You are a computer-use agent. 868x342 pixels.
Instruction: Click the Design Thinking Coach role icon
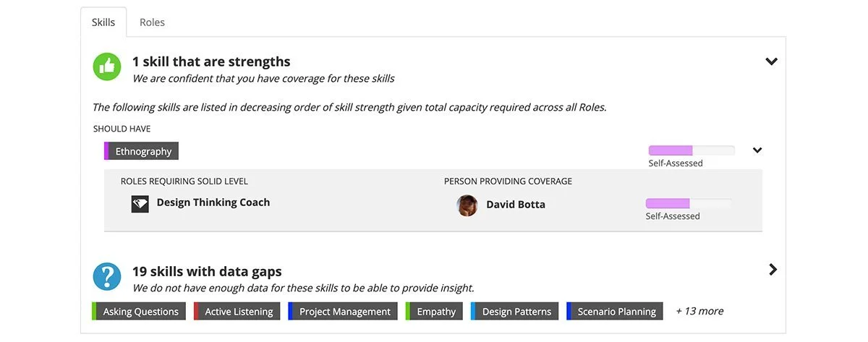(x=140, y=203)
